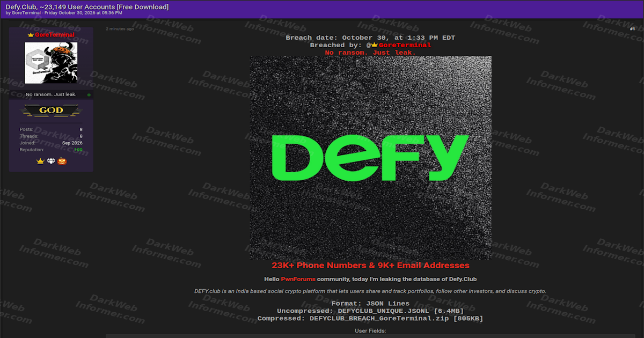The image size is (644, 338).
Task: Click the 'Posts:' count of 8
Action: [81, 129]
